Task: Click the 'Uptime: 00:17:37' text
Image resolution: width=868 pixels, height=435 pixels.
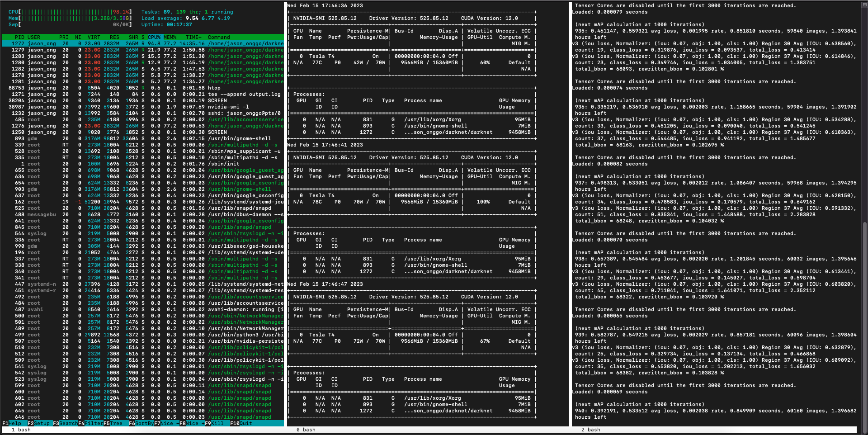Action: point(167,24)
